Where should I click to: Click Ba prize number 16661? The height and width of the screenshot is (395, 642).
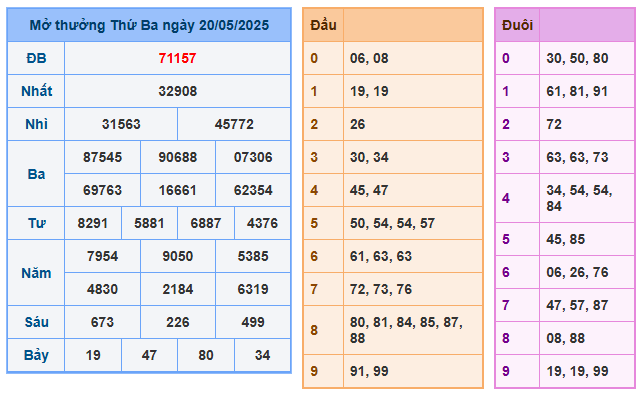(178, 190)
